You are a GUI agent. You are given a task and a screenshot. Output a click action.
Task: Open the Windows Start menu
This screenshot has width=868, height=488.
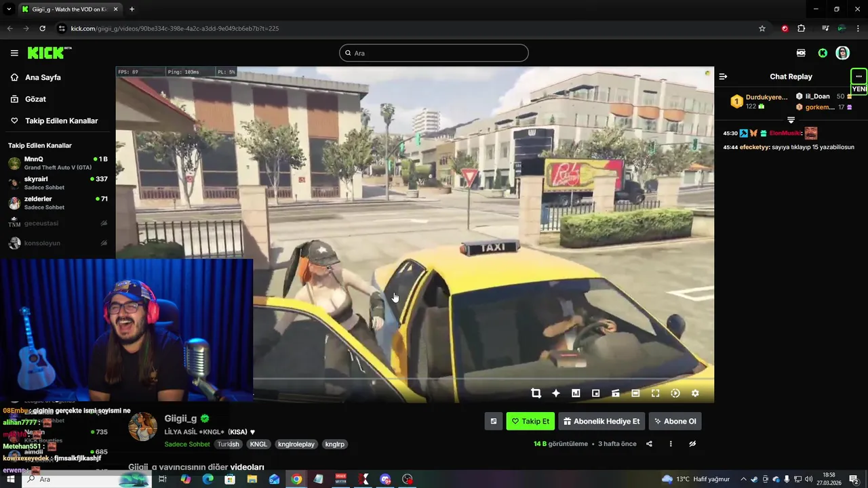click(x=10, y=479)
